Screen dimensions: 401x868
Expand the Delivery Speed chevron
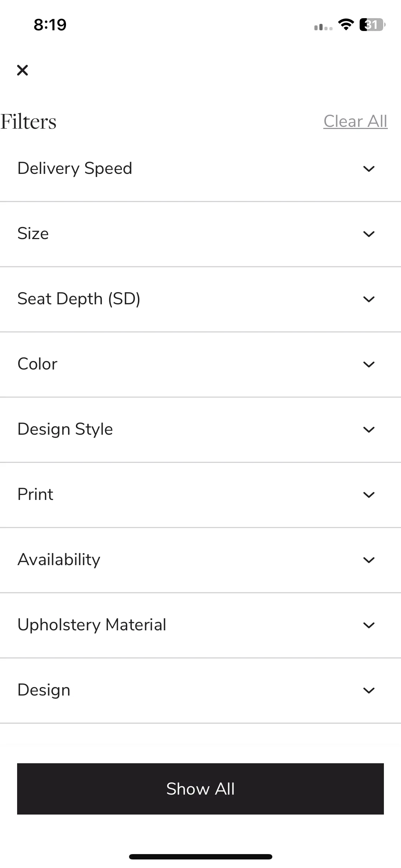[369, 169]
